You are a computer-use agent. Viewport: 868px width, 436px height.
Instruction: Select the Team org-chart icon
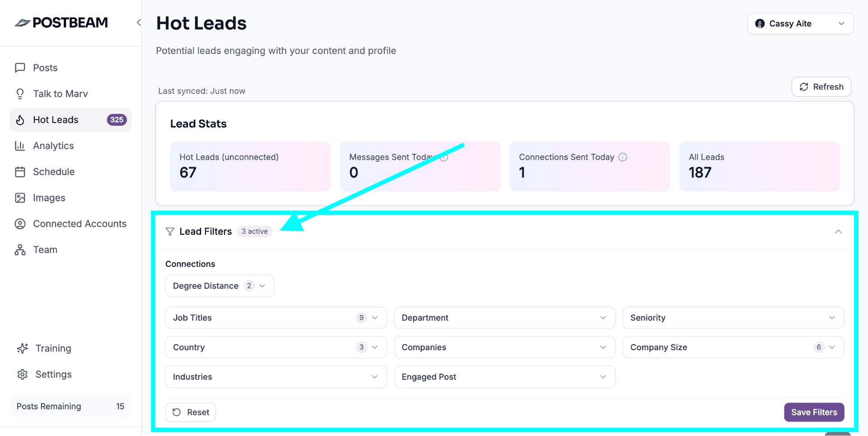20,249
